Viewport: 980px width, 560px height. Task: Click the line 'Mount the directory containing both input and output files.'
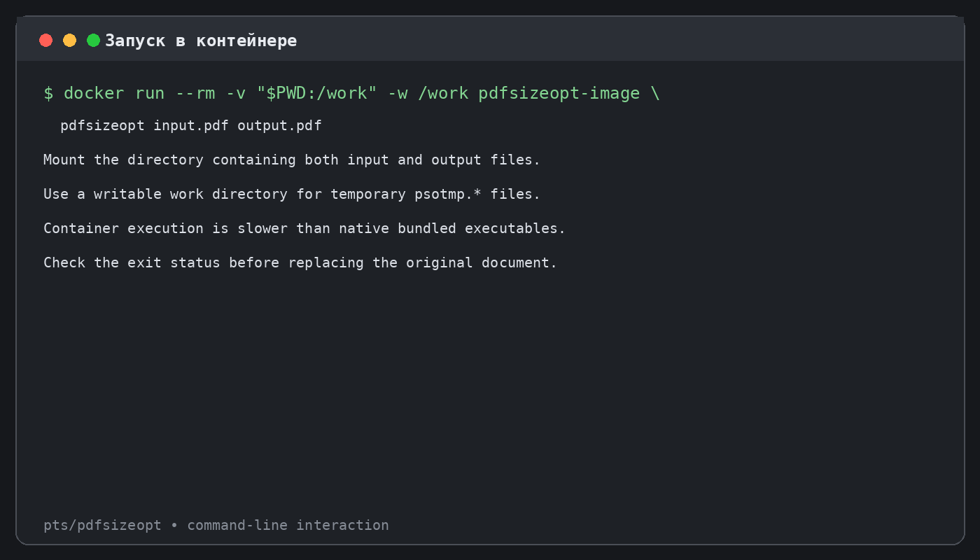(292, 160)
